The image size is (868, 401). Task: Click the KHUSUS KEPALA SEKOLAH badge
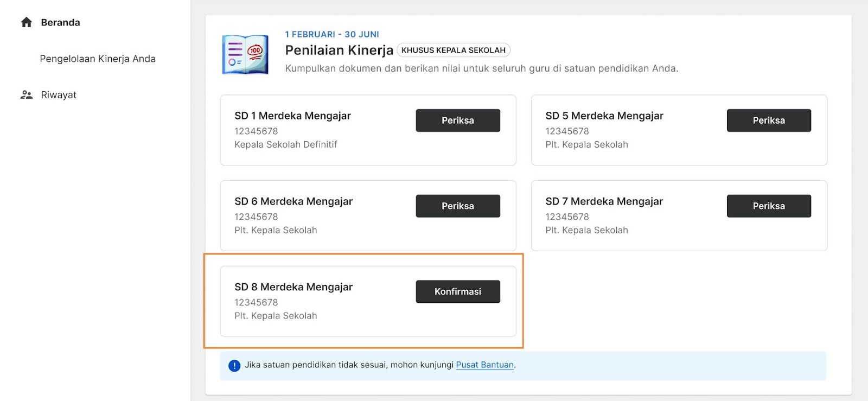point(454,50)
